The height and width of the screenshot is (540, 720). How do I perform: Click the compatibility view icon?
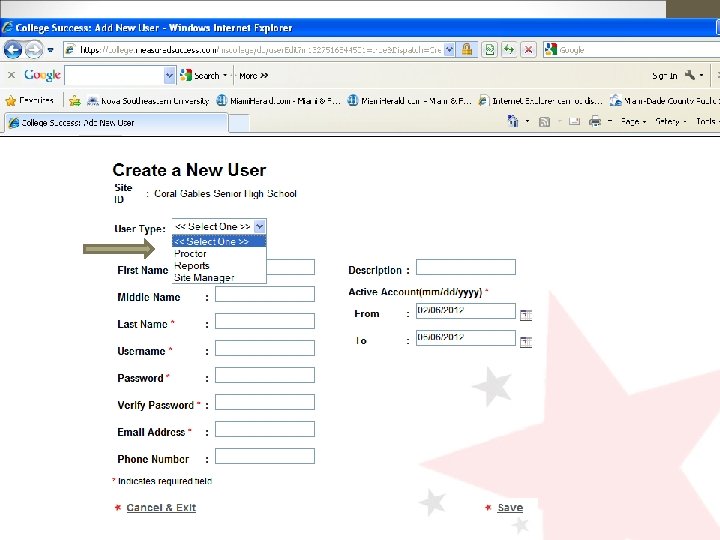[x=489, y=50]
